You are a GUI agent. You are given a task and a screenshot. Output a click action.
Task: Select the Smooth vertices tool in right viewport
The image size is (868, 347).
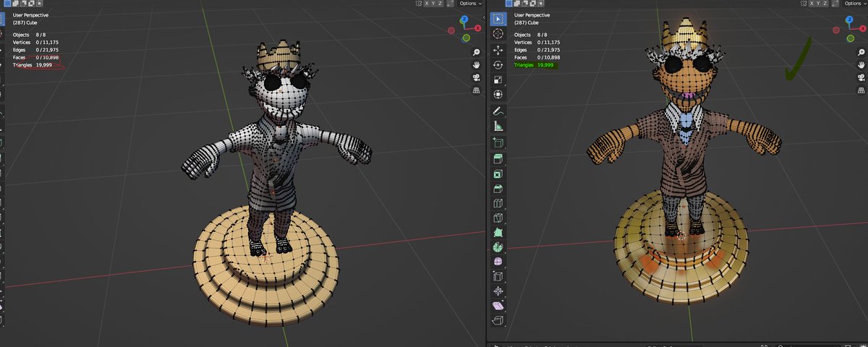pos(498,262)
